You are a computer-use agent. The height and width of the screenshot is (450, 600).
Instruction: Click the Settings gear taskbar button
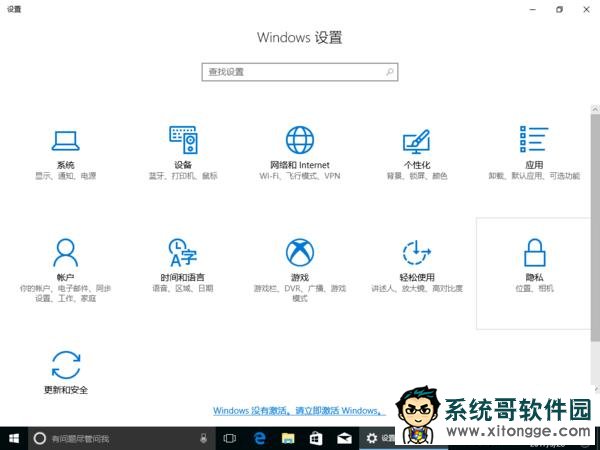point(377,438)
